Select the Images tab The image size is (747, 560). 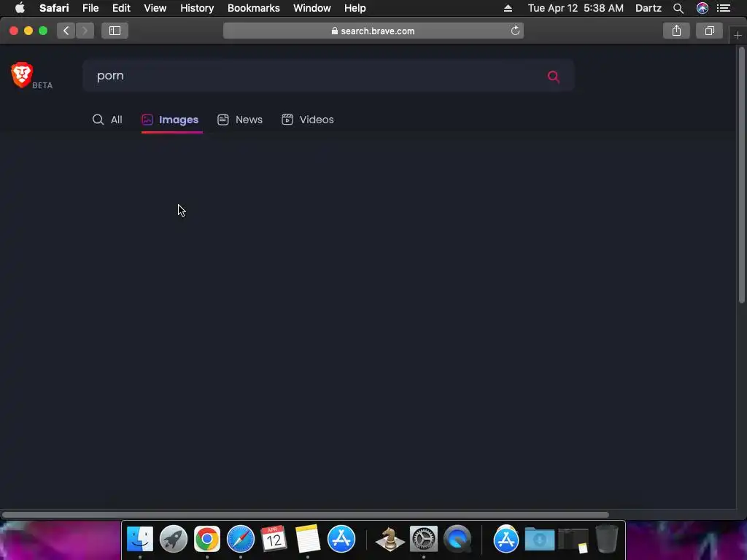(x=171, y=120)
